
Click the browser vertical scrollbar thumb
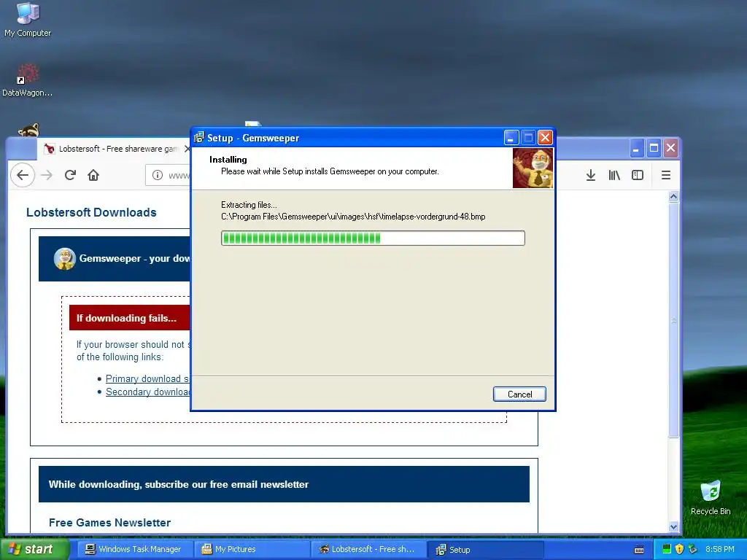pyautogui.click(x=673, y=320)
